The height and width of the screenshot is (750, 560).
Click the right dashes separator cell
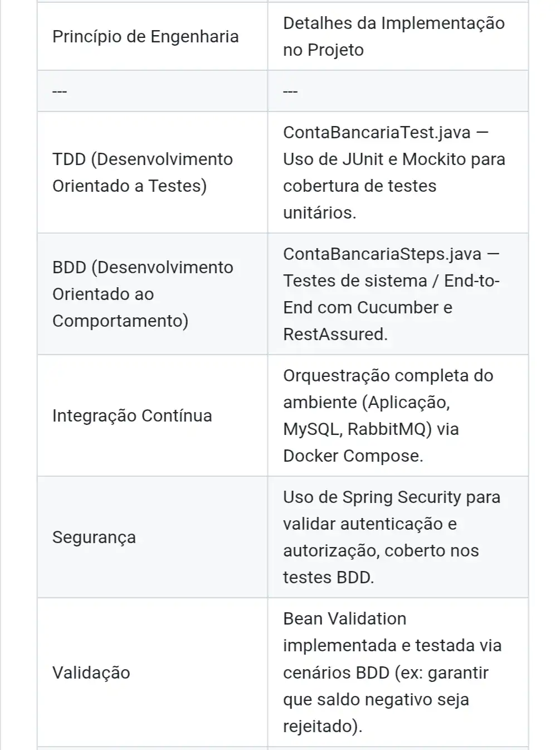coord(290,91)
